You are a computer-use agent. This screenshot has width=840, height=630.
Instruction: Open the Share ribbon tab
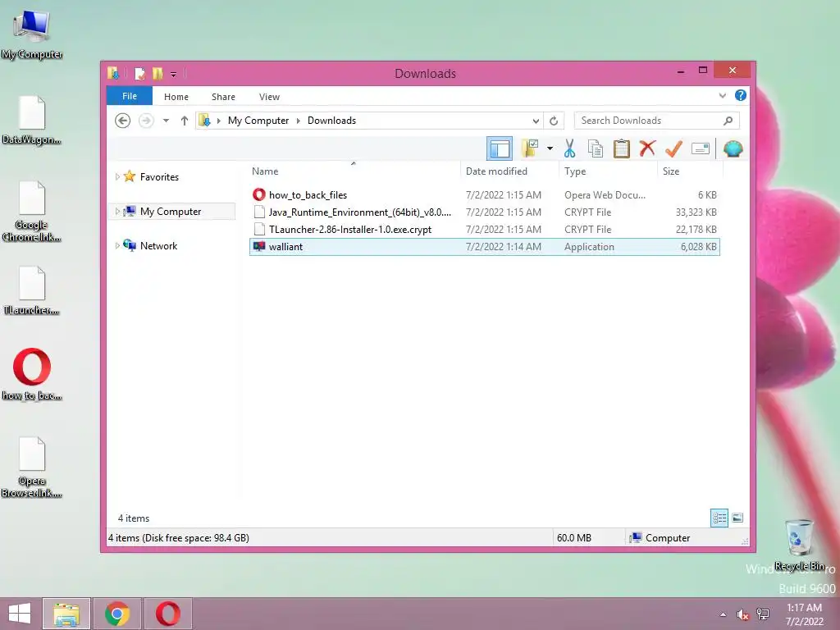[223, 97]
